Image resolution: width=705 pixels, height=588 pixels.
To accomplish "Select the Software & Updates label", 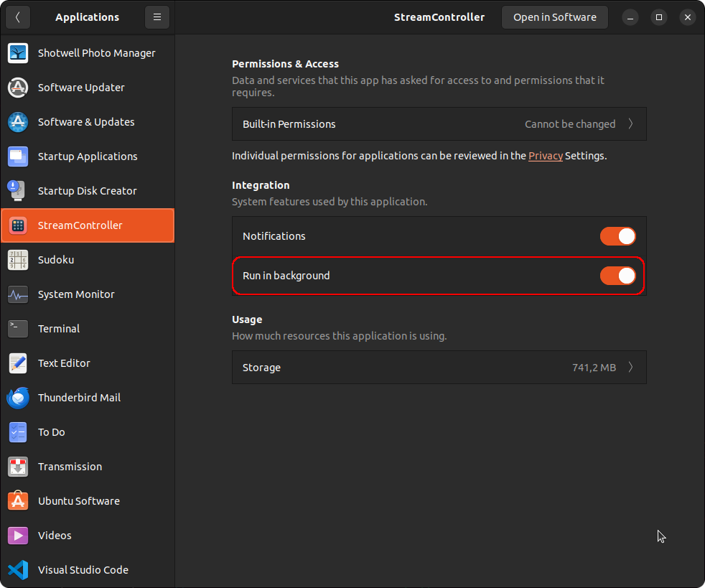I will [x=86, y=122].
